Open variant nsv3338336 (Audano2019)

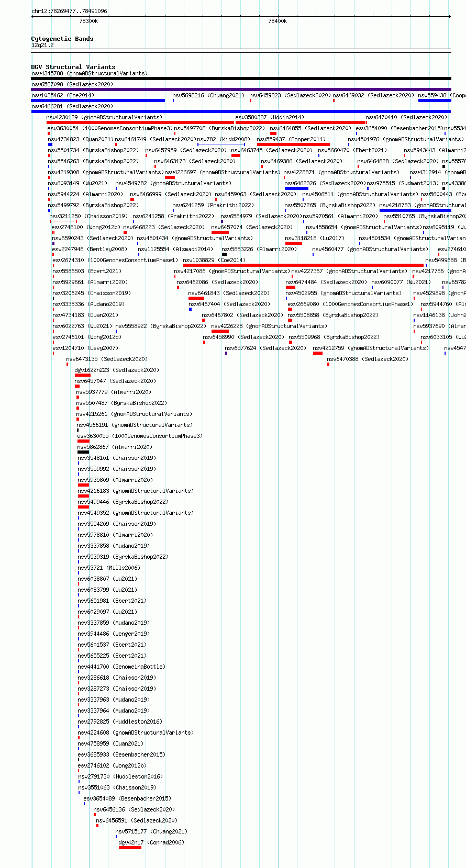coord(88,304)
